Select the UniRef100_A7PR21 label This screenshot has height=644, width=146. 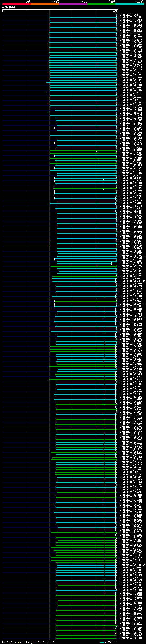(131, 105)
